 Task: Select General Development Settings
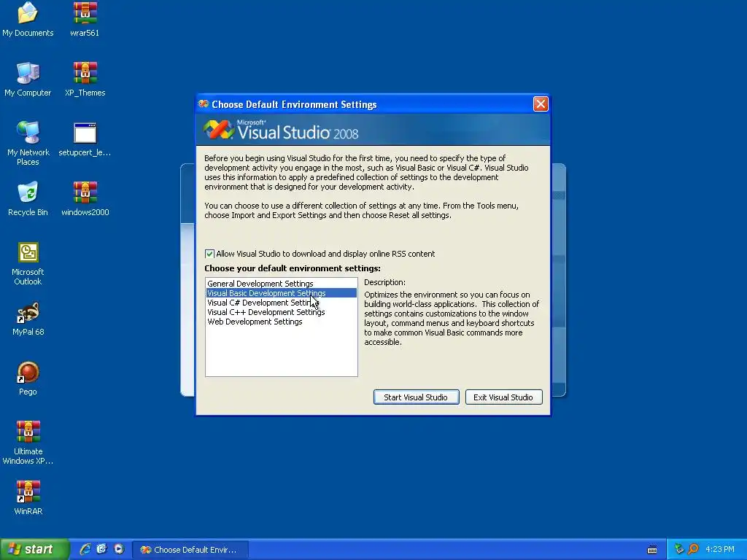pyautogui.click(x=281, y=284)
